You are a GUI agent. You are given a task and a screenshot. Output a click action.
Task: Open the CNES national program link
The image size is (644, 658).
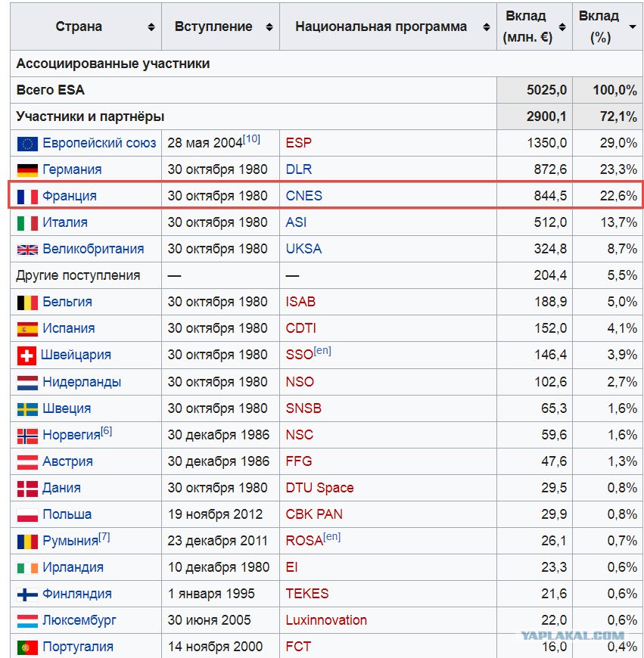pos(304,196)
